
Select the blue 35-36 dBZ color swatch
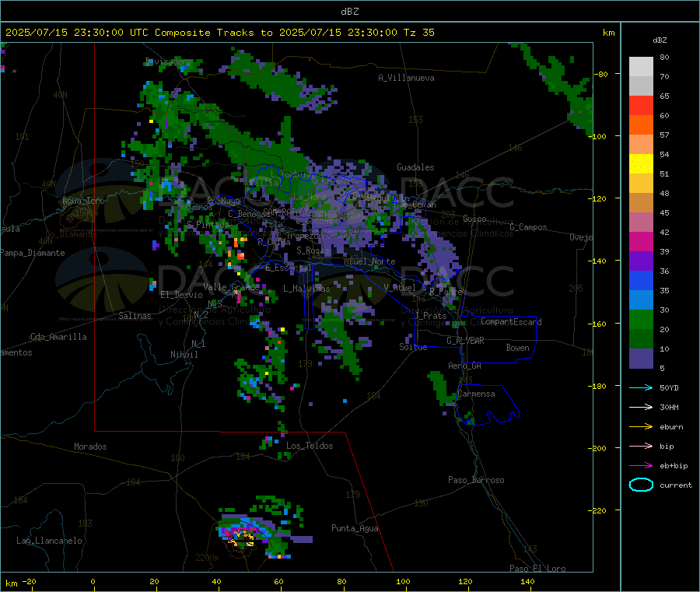pyautogui.click(x=641, y=280)
